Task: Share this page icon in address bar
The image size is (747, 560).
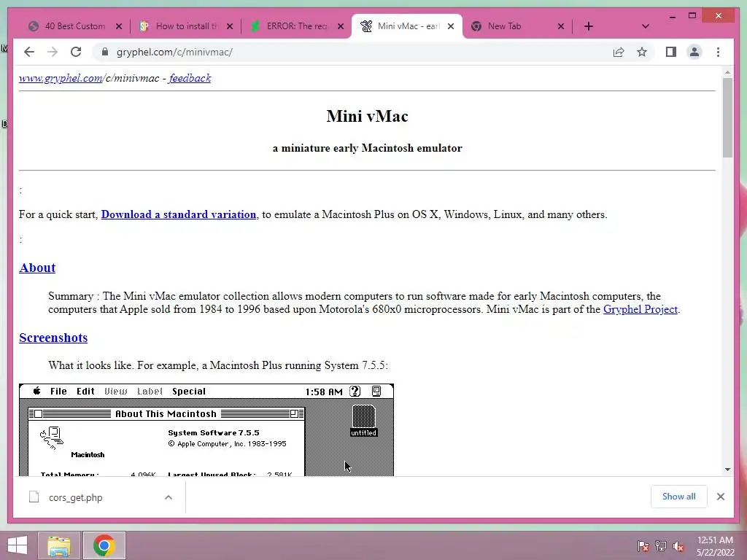Action: (619, 52)
